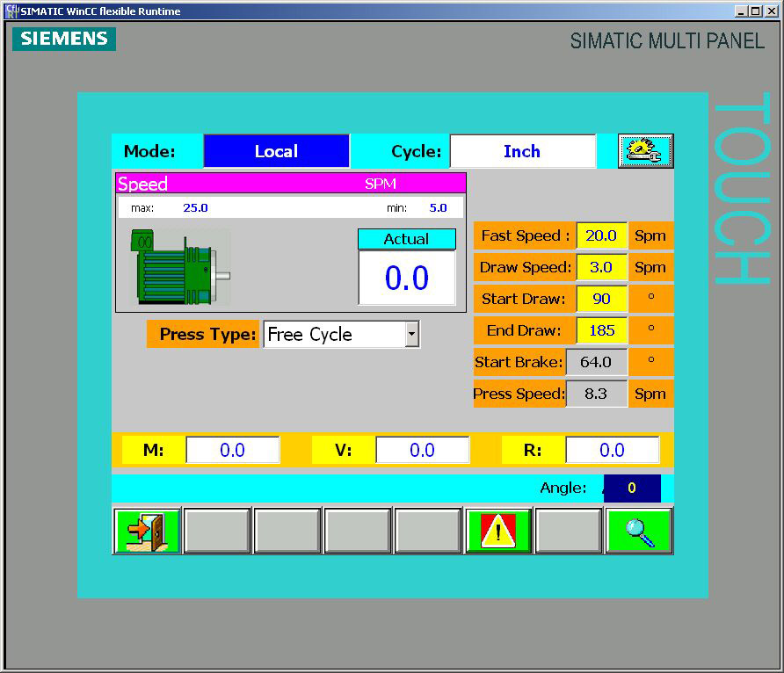The image size is (784, 673).
Task: Expand the Press Type dropdown arrow
Action: [x=411, y=334]
